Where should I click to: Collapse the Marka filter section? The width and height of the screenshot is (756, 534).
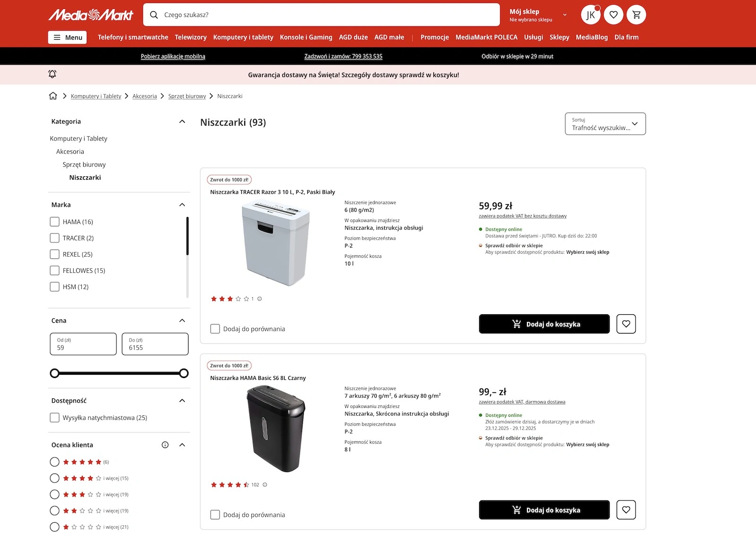182,205
